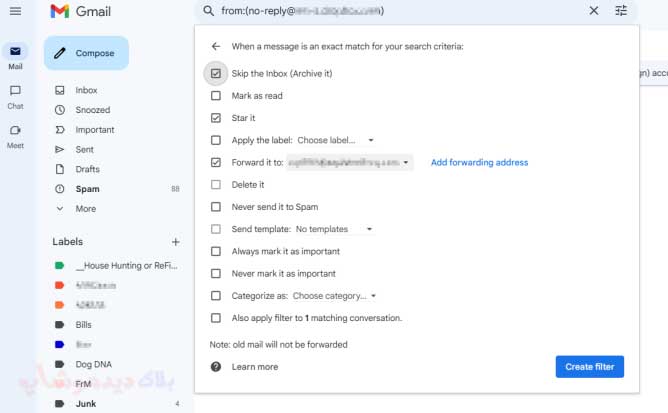Go back using the filter dialog arrow

click(x=216, y=46)
